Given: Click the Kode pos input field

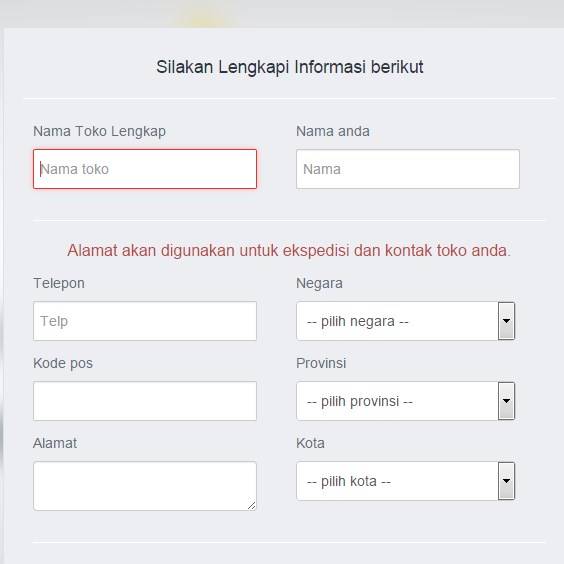Looking at the screenshot, I should (x=145, y=401).
